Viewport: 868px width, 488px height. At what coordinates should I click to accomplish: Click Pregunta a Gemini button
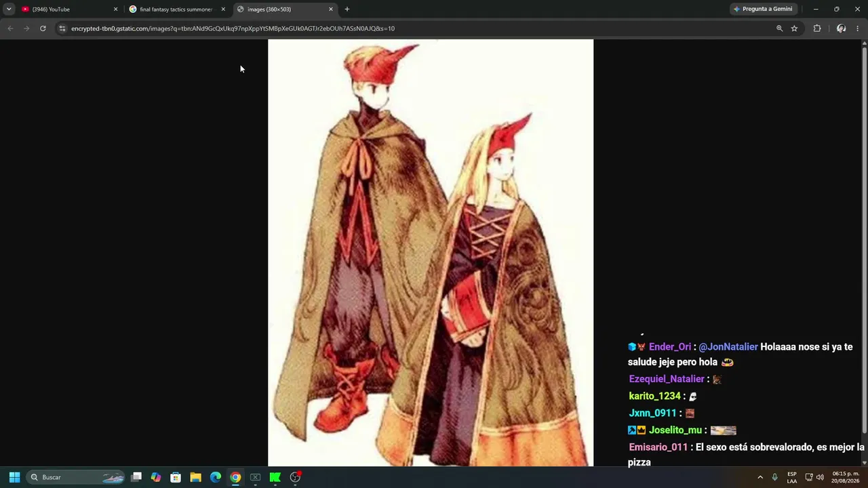point(763,9)
